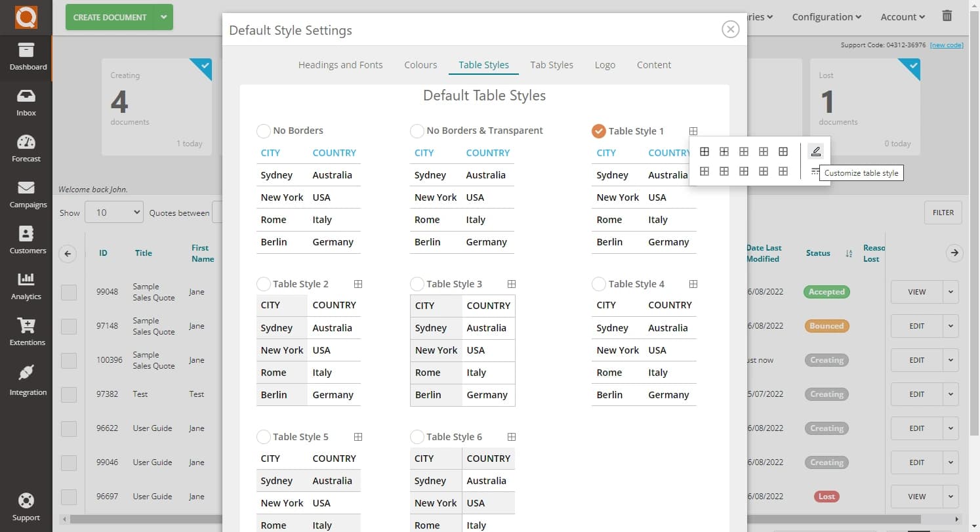Click the trash icon in the top bar
The image size is (980, 532).
tap(947, 16)
